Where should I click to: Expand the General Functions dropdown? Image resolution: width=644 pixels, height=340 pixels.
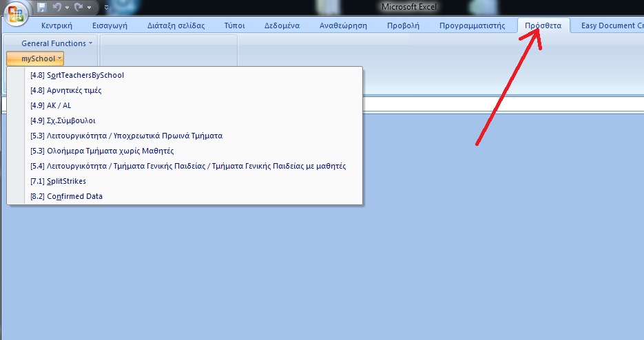tap(56, 43)
